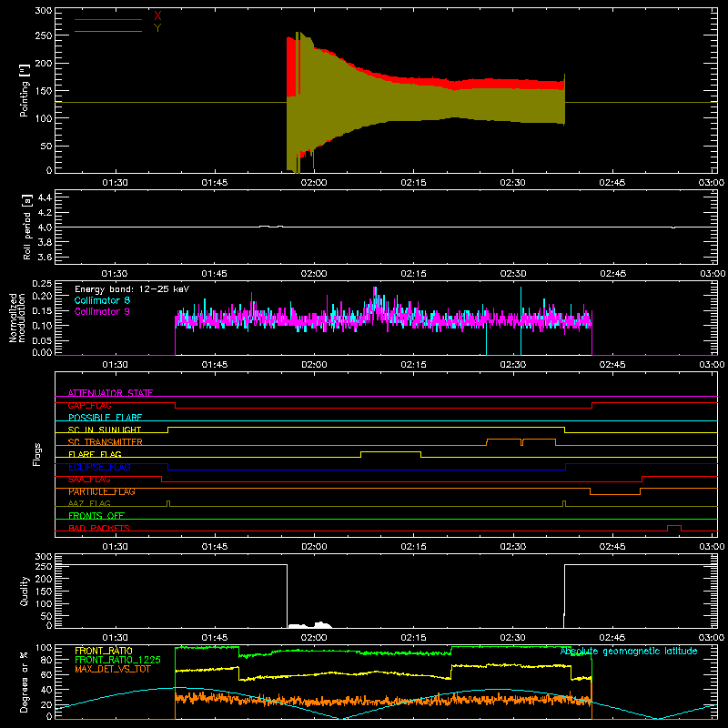Screen dimensions: 728x728
Task: Click the magenta 'Collimator 9' legend label
Action: tap(102, 311)
